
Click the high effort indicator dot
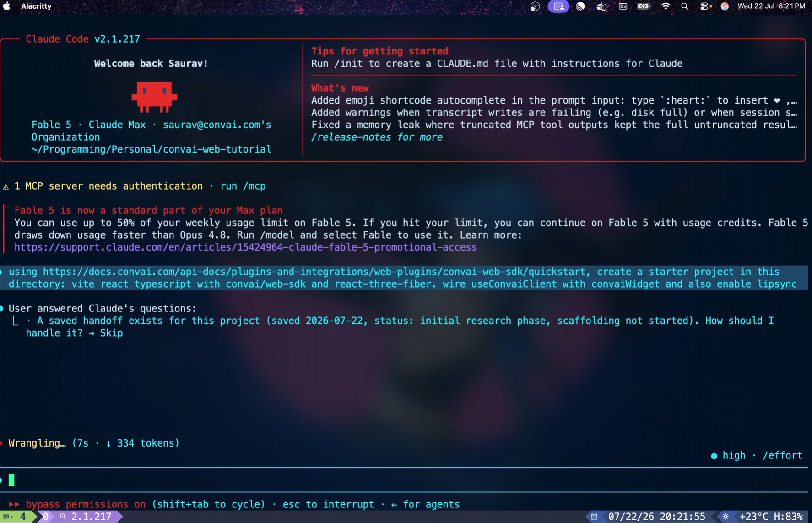tap(714, 456)
